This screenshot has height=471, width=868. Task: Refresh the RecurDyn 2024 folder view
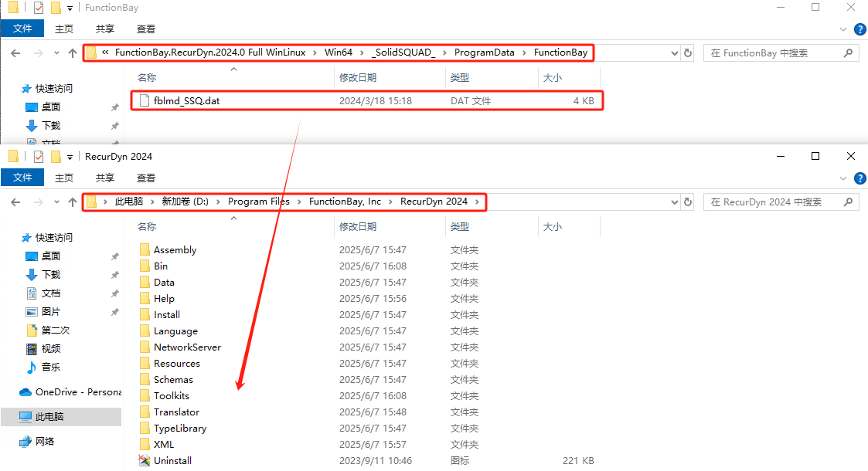click(688, 202)
